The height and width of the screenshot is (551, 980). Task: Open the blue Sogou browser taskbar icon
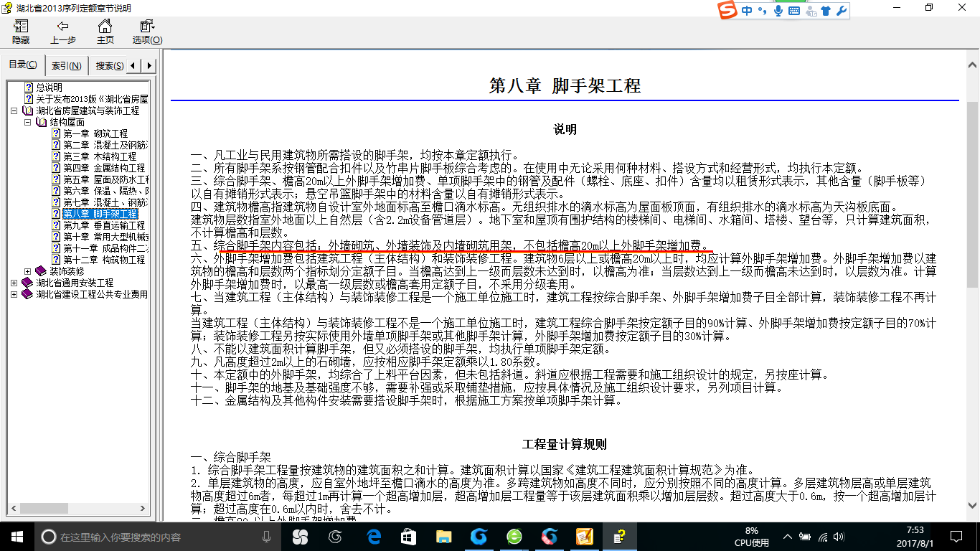479,537
